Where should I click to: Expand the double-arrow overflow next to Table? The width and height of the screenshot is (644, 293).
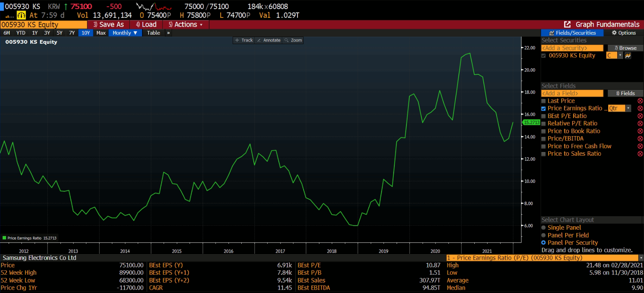tap(168, 33)
